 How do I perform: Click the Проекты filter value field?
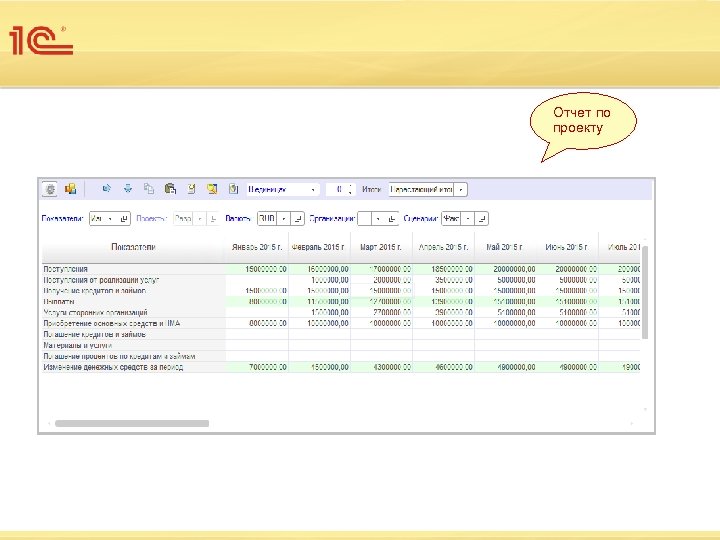click(183, 219)
